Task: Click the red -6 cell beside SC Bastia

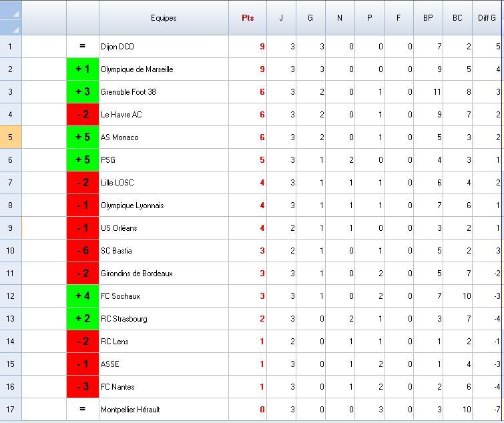Action: (x=83, y=251)
